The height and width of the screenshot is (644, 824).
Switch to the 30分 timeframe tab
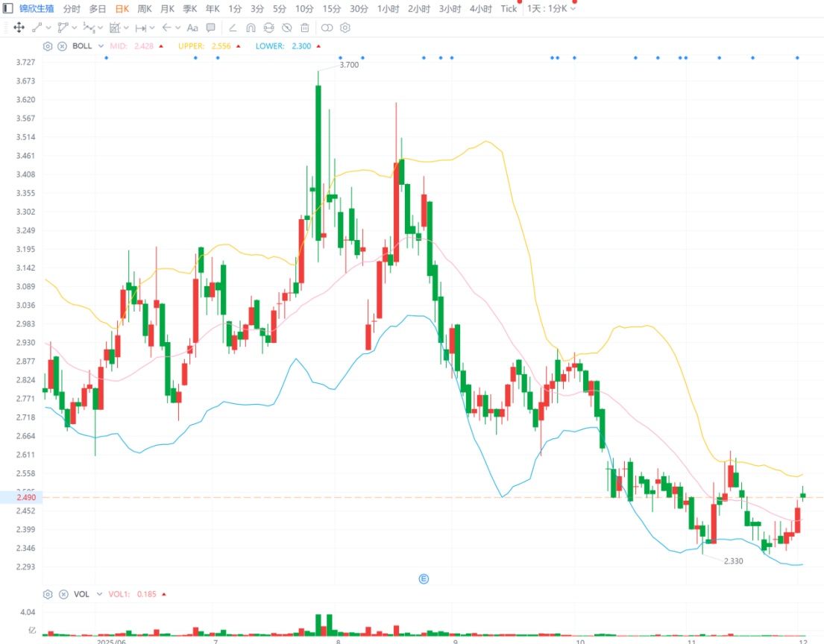359,9
